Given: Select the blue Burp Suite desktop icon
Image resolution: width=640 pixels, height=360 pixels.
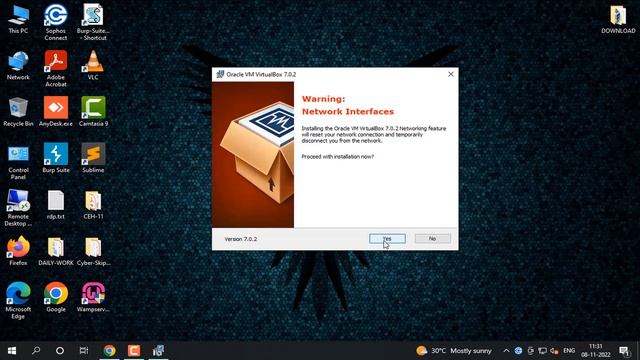Looking at the screenshot, I should point(56,158).
